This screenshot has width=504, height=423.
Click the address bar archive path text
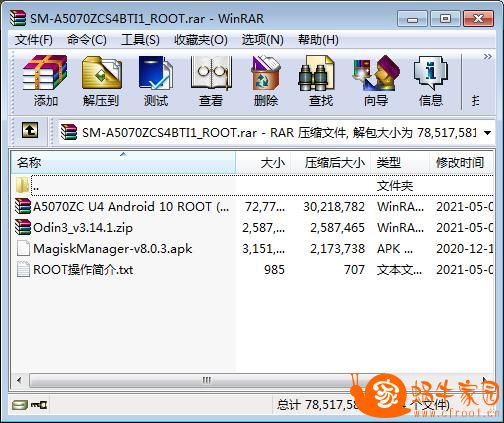click(279, 133)
